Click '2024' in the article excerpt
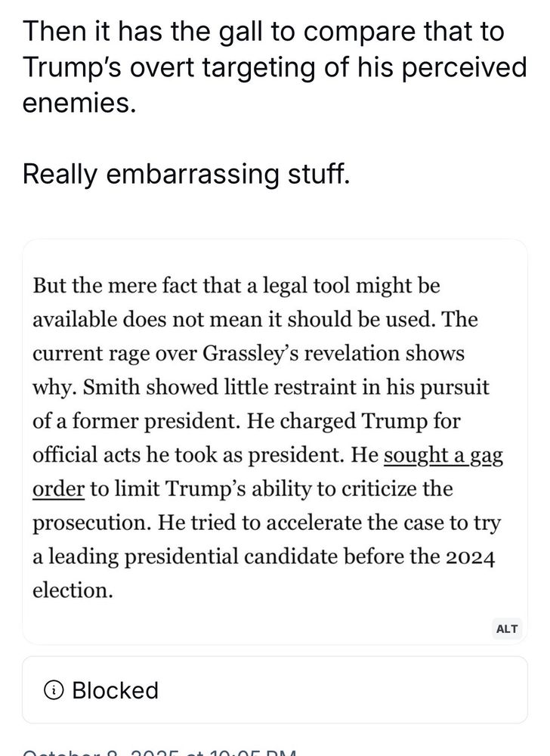Image resolution: width=550 pixels, height=756 pixels. [x=470, y=557]
